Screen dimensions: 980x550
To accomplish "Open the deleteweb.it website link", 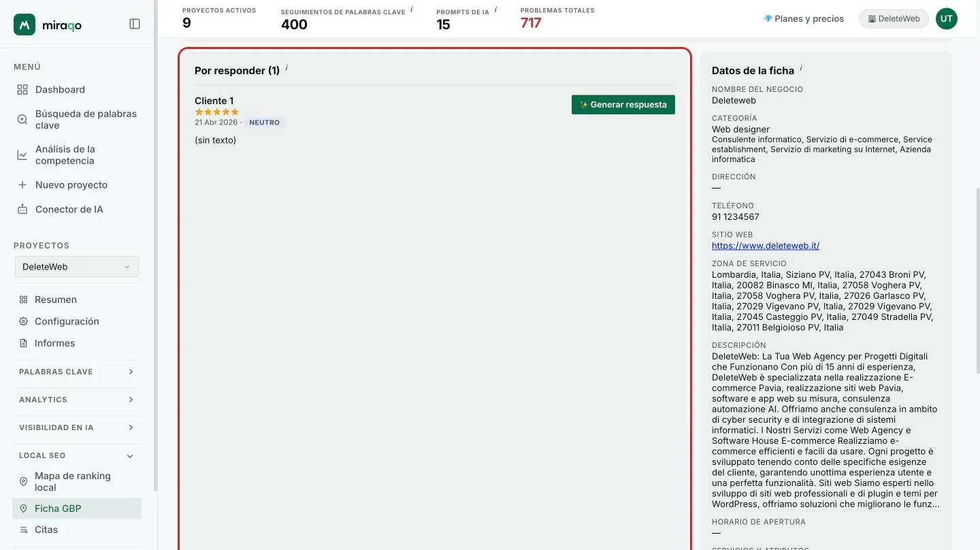I will click(766, 246).
